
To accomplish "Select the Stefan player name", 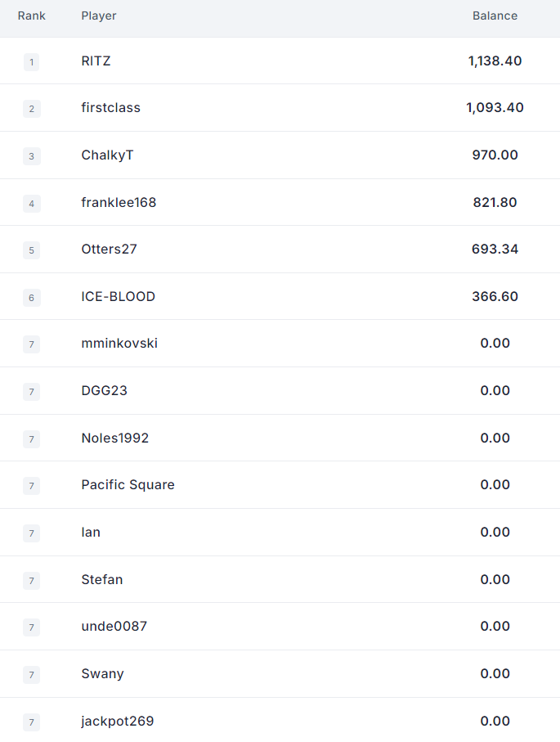I will [x=102, y=580].
